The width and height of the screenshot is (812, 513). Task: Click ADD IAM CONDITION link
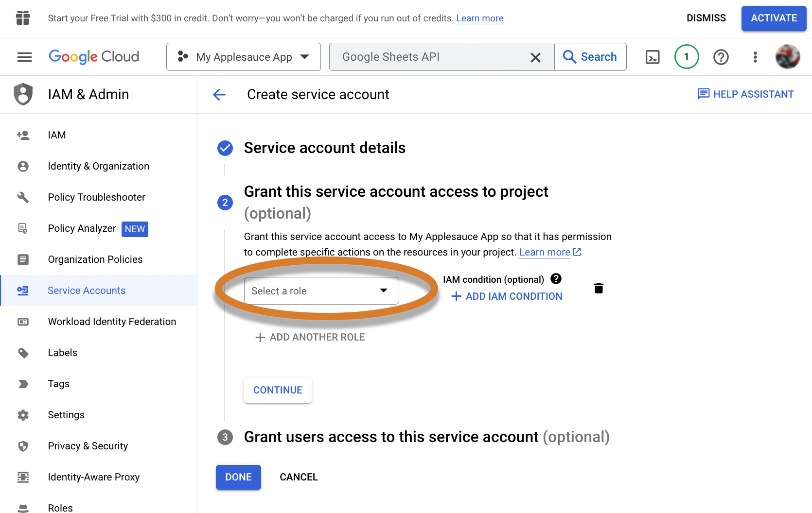coord(507,296)
